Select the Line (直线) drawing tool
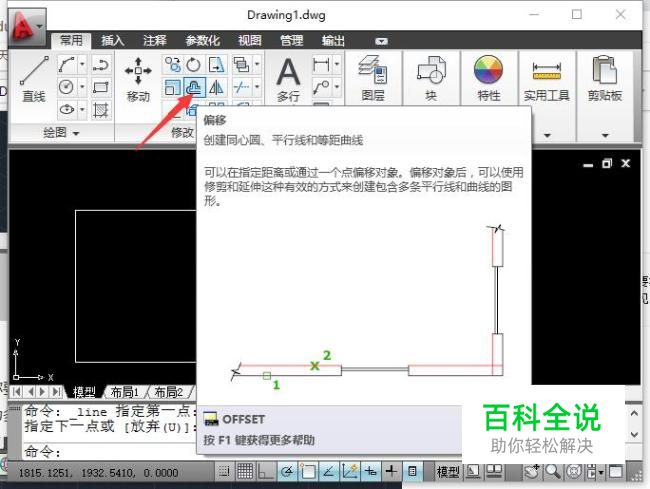The image size is (650, 489). point(34,80)
